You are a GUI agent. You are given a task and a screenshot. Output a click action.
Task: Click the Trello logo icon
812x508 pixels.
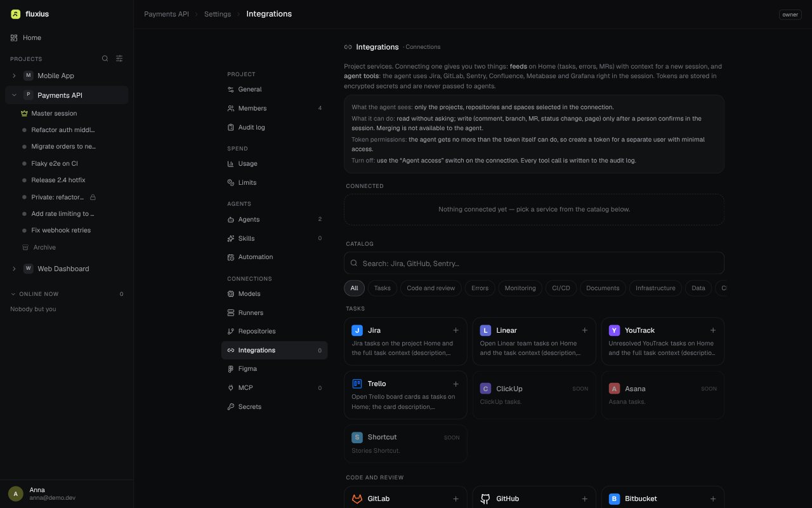pos(357,384)
